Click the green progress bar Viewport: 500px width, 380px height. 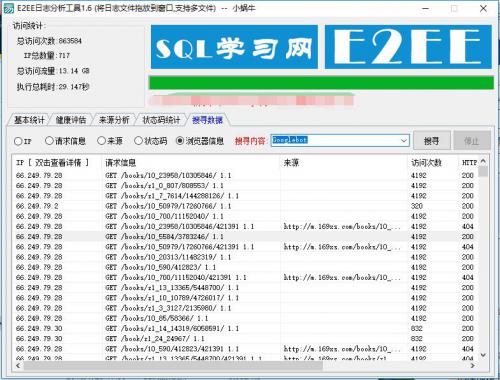tap(321, 83)
